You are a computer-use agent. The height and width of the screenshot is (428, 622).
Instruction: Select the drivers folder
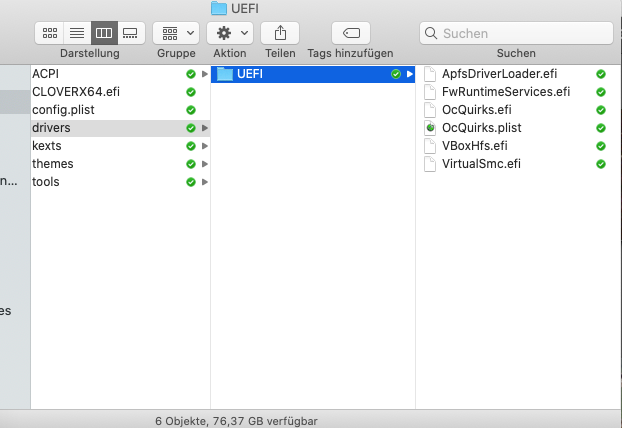[120, 128]
